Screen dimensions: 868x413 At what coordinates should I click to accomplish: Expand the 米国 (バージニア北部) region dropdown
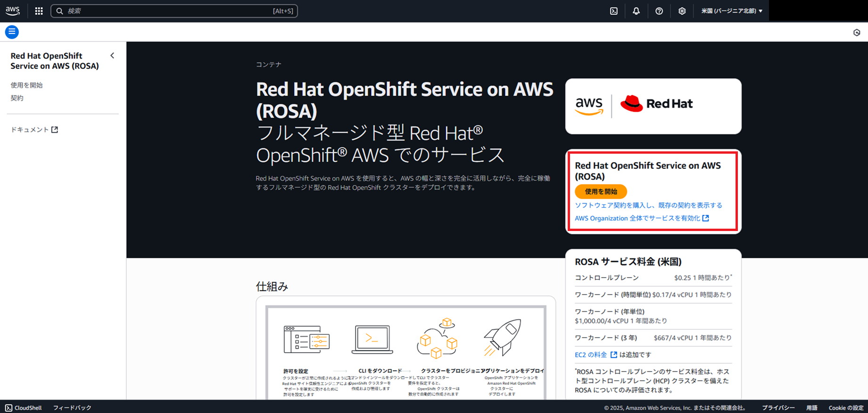point(731,11)
